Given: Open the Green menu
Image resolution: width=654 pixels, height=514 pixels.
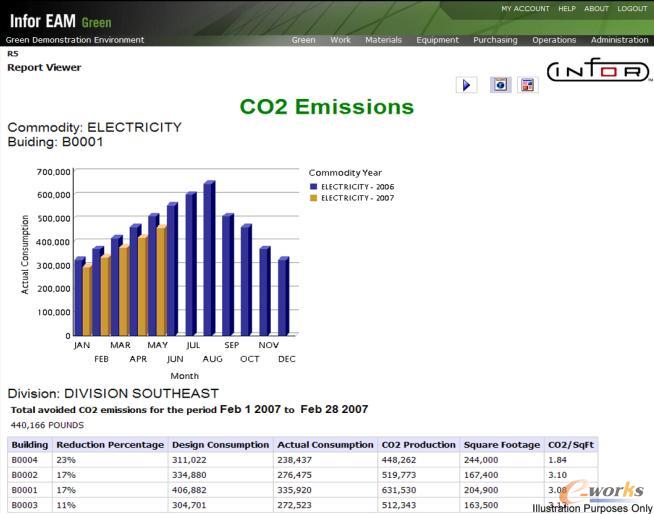Looking at the screenshot, I should [303, 40].
